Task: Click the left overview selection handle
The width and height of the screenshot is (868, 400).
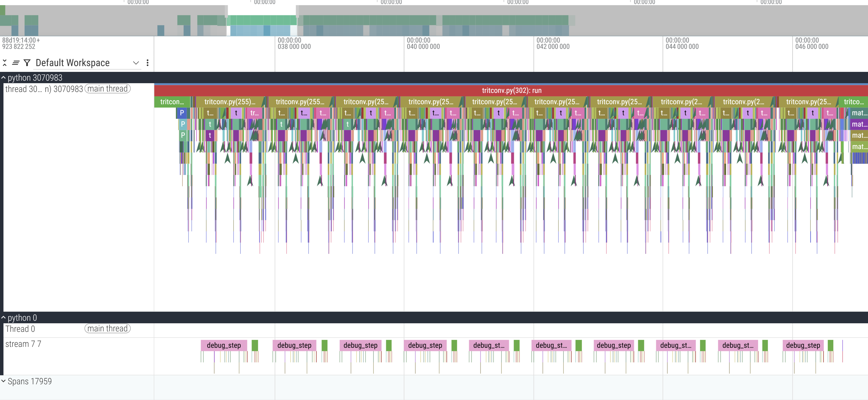Action: click(227, 11)
